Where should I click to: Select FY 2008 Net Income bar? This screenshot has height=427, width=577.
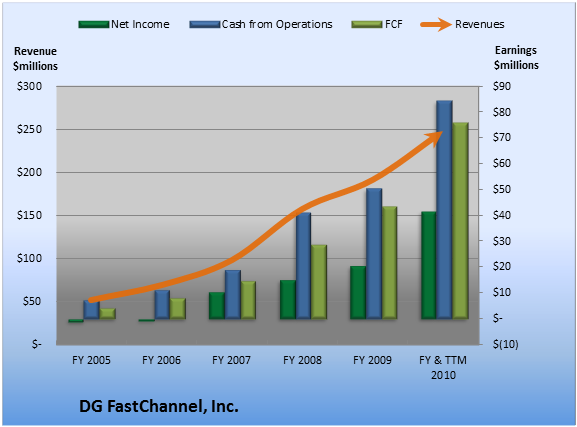tap(288, 300)
